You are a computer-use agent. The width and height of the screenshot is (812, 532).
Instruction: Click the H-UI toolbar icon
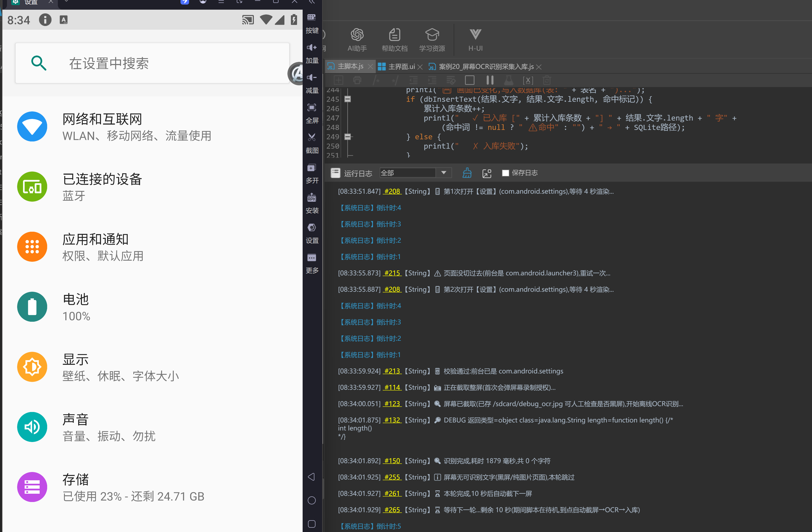point(475,40)
